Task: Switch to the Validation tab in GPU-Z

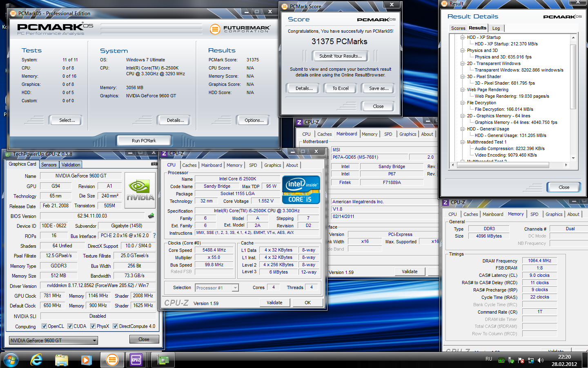Action: click(71, 165)
